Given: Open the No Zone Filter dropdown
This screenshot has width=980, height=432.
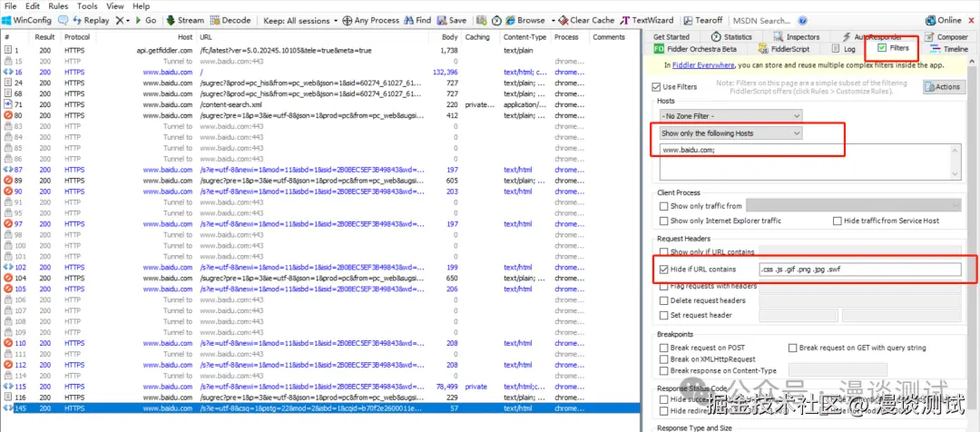Looking at the screenshot, I should tap(730, 115).
